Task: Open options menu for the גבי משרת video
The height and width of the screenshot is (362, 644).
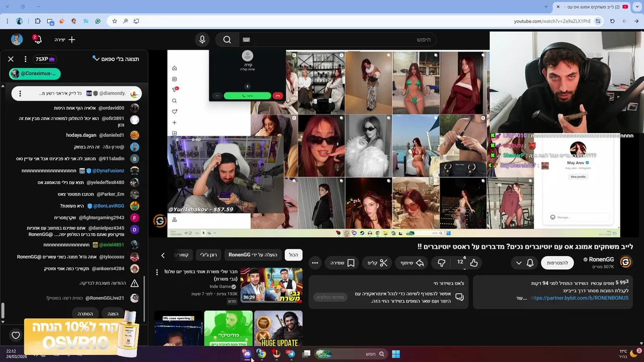Action: [x=157, y=272]
